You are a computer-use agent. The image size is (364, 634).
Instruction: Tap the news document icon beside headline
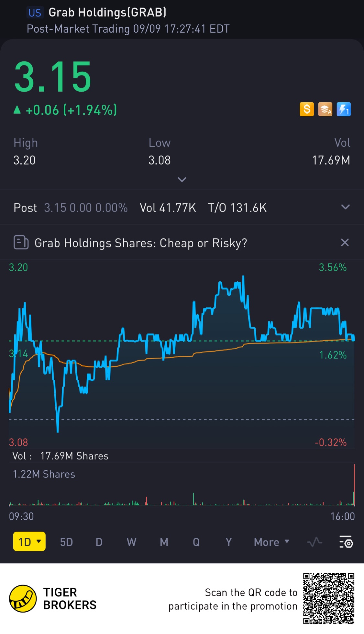click(21, 242)
